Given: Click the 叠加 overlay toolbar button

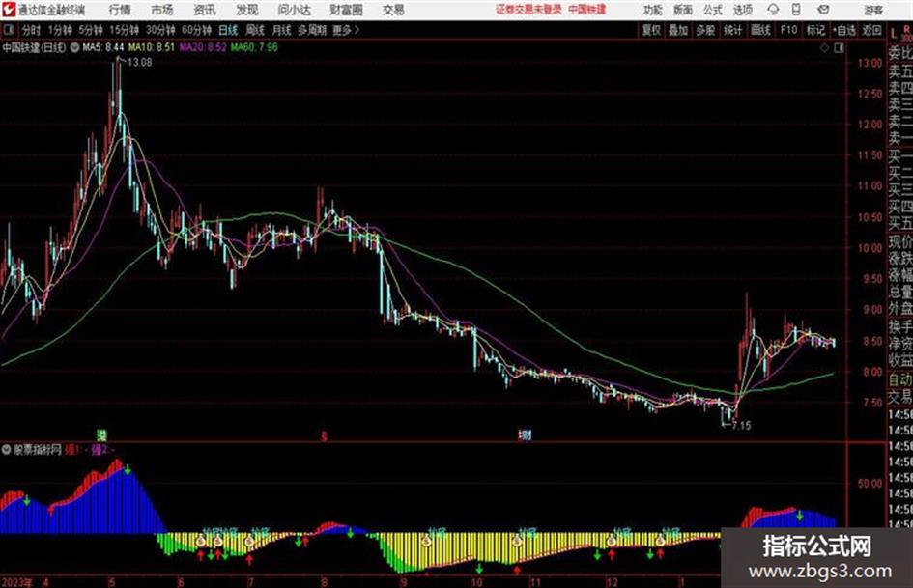Looking at the screenshot, I should (678, 30).
